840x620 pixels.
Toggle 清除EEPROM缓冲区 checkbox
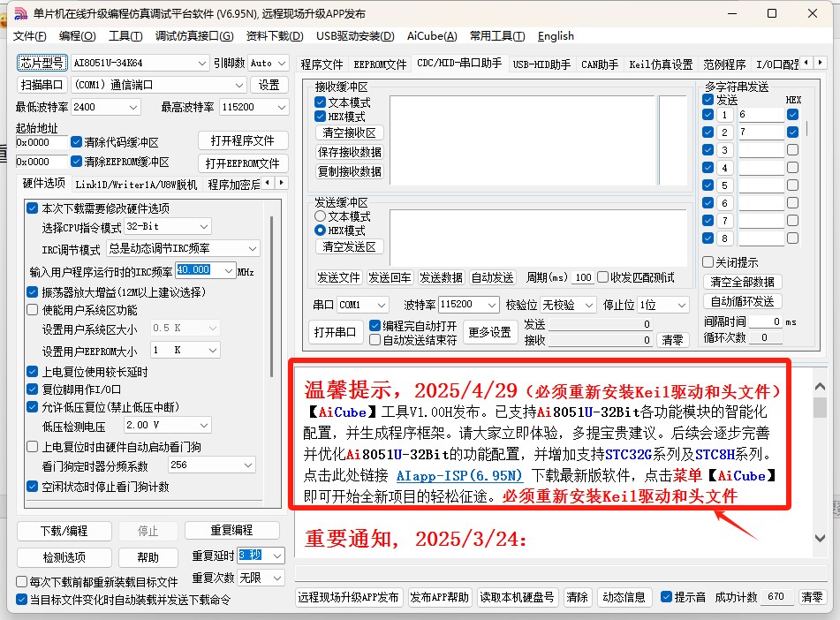click(x=76, y=162)
